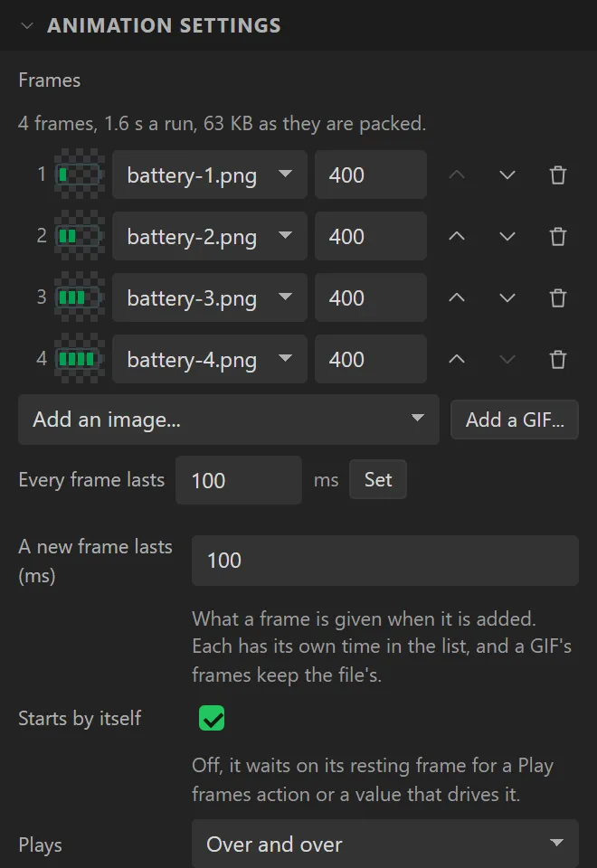Screen dimensions: 597x868
Task: Click the battery-1 frame thumbnail
Action: (80, 175)
